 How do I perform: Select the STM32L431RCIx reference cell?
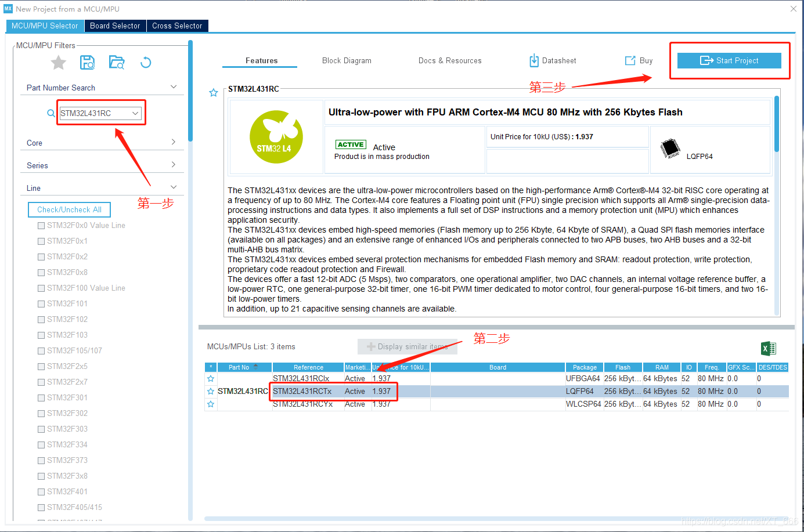pos(308,379)
